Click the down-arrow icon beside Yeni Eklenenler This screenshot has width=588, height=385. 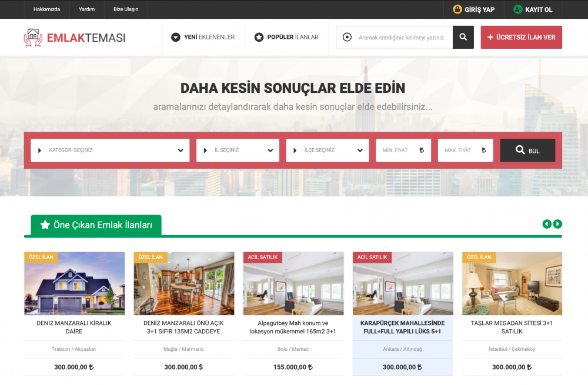[x=175, y=37]
